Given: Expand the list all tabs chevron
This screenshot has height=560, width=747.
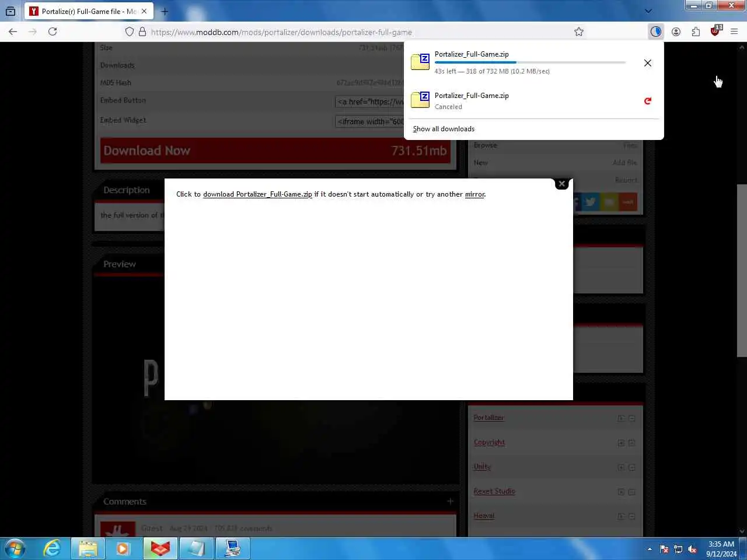Looking at the screenshot, I should click(648, 11).
